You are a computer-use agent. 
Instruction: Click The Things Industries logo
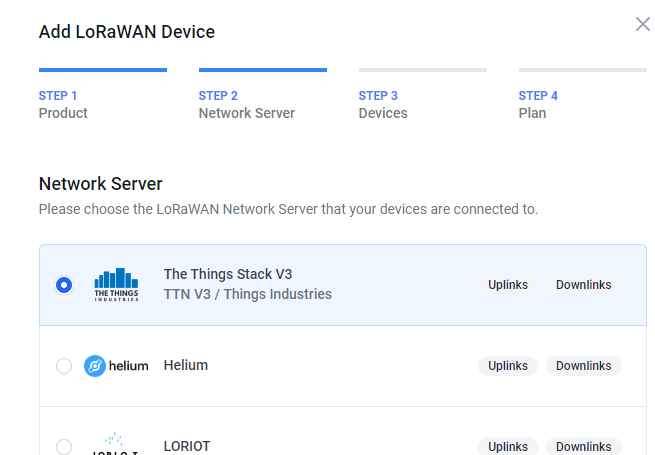point(116,285)
